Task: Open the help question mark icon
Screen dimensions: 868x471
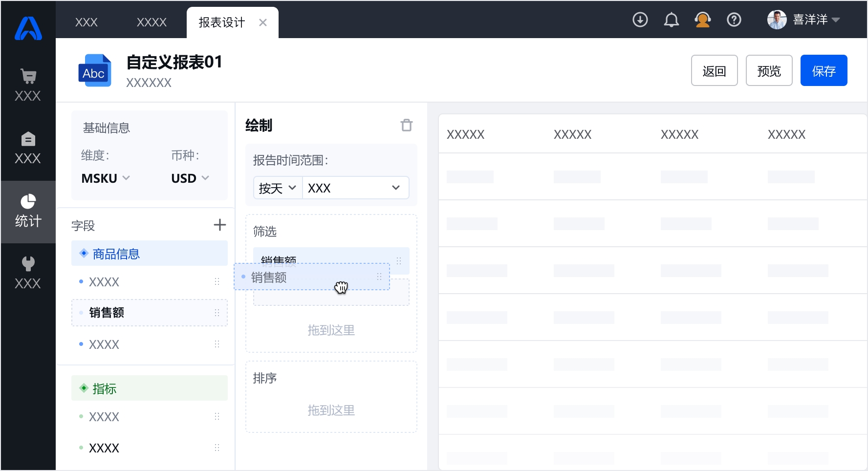Action: point(734,20)
